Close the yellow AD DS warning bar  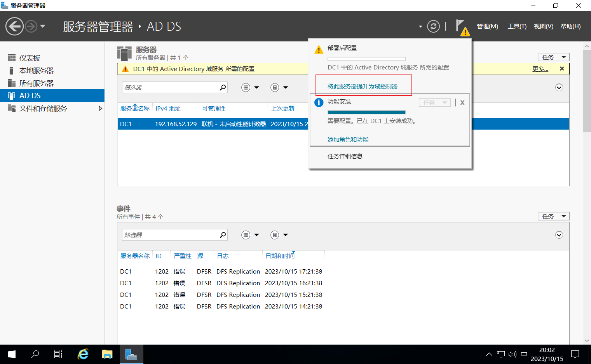[562, 69]
